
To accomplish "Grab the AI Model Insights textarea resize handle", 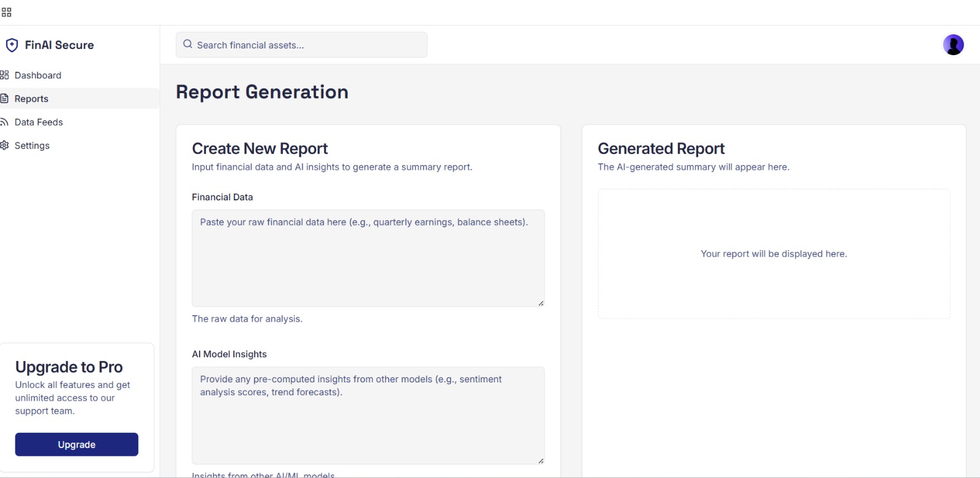I will coord(541,460).
